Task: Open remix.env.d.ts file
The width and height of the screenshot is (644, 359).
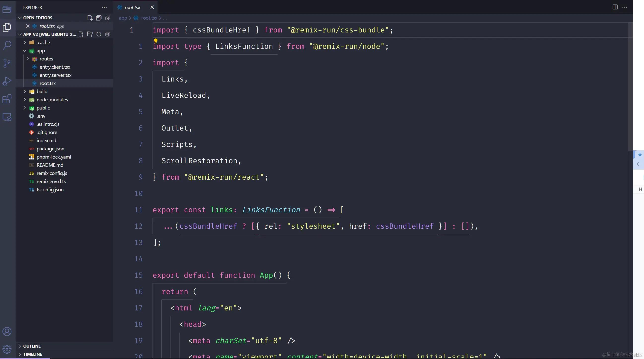Action: coord(64,182)
